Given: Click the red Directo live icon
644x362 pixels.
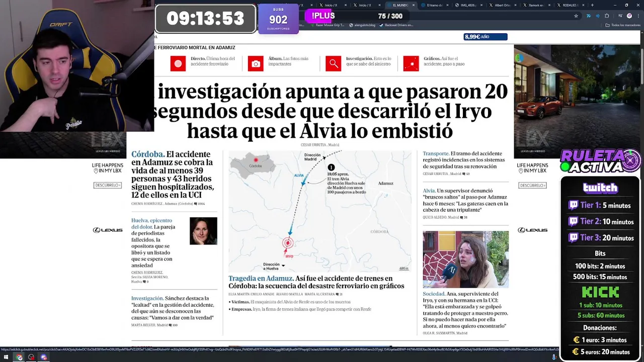Looking at the screenshot, I should [178, 63].
